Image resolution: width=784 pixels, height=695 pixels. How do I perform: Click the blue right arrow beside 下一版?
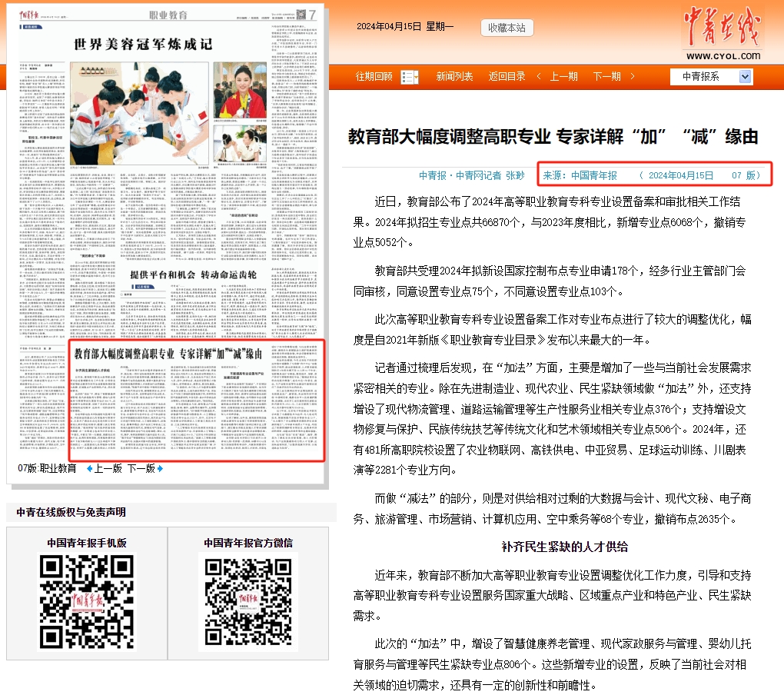[160, 468]
